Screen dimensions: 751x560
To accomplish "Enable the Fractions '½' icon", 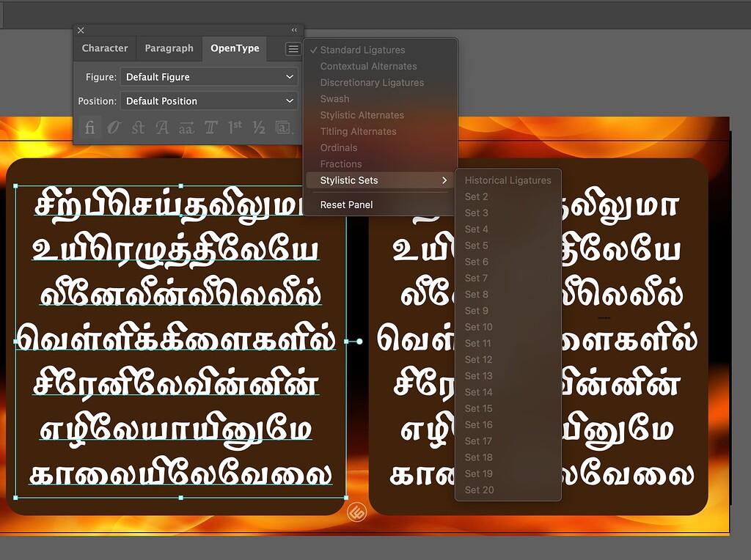I will tap(258, 127).
